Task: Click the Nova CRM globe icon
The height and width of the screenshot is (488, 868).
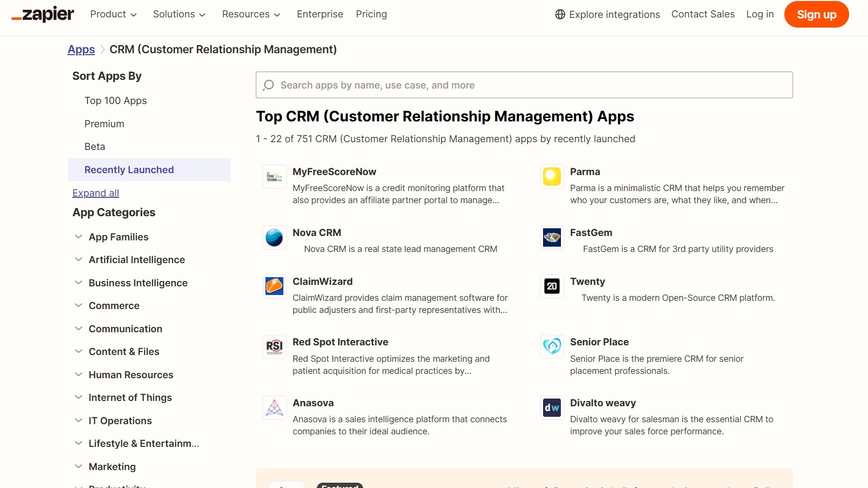Action: pos(274,237)
